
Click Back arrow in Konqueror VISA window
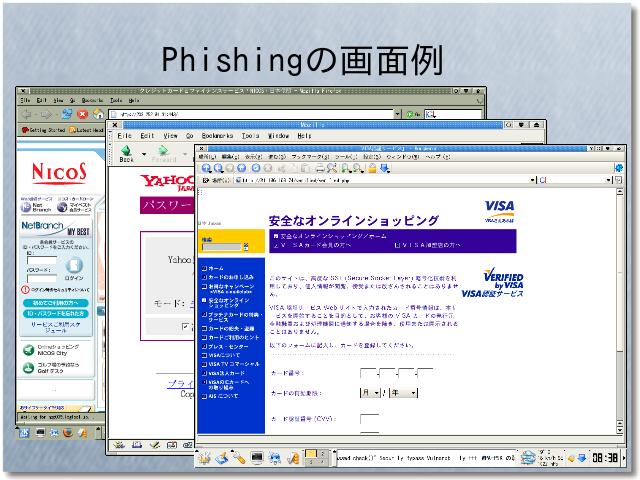[218, 168]
